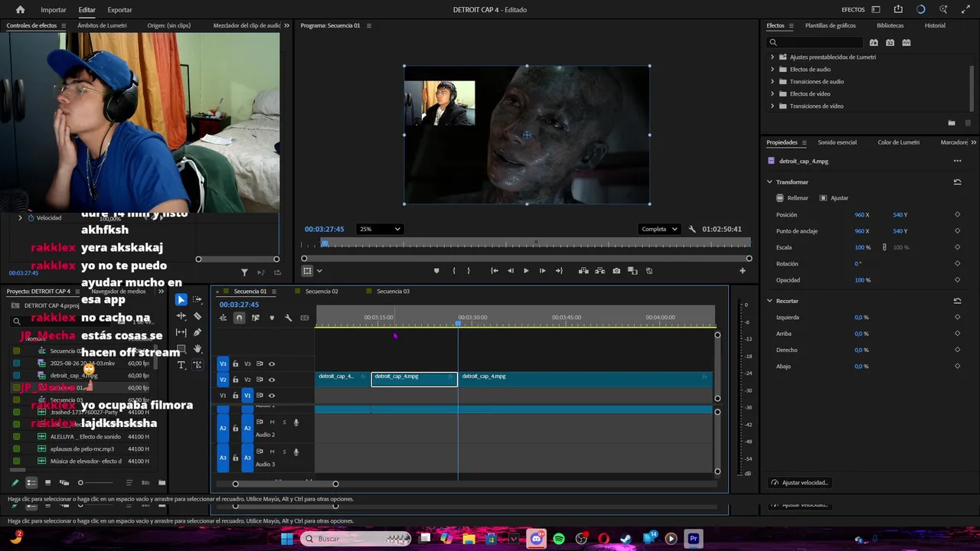
Task: Select the Track Select Forward tool
Action: 198,300
